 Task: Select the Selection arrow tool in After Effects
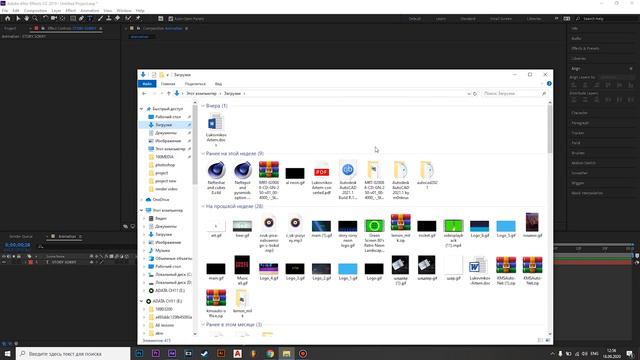[x=18, y=18]
